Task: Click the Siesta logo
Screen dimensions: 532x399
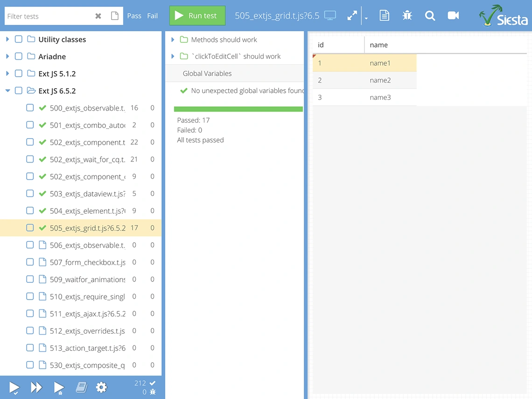Action: point(504,15)
